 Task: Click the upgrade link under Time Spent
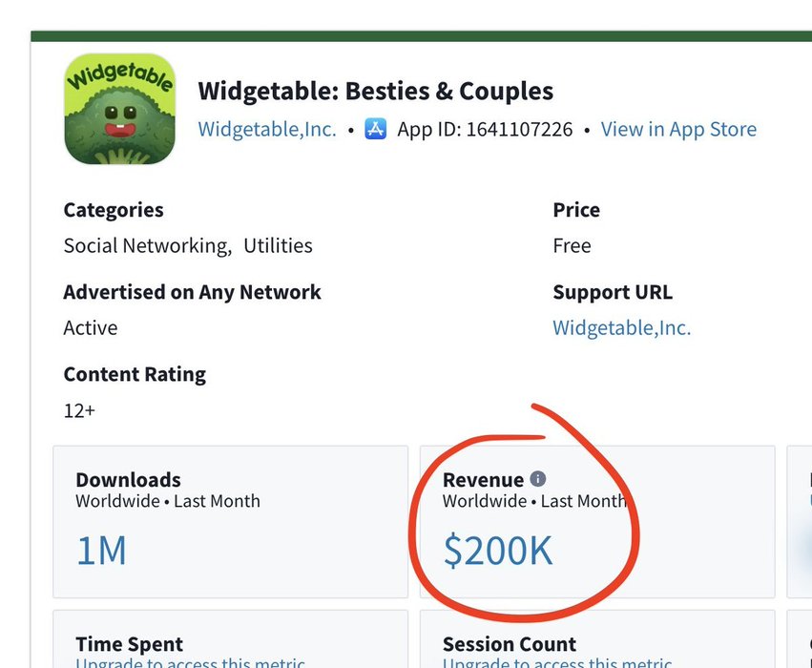[x=191, y=662]
